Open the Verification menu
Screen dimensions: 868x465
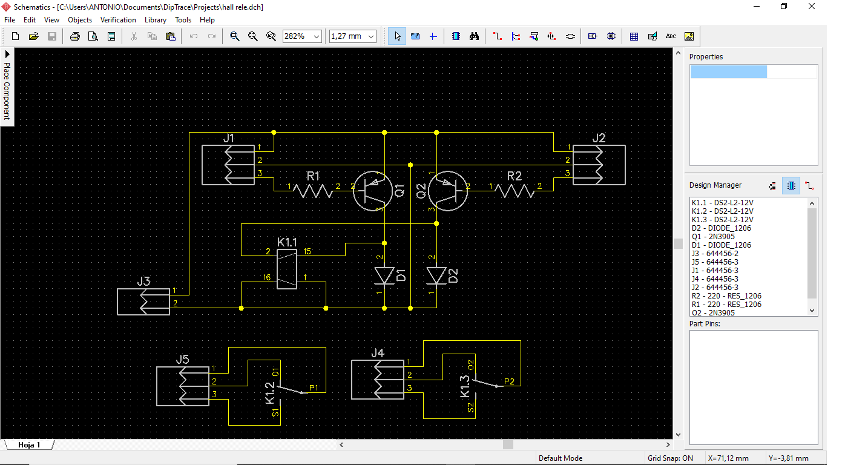tap(118, 20)
